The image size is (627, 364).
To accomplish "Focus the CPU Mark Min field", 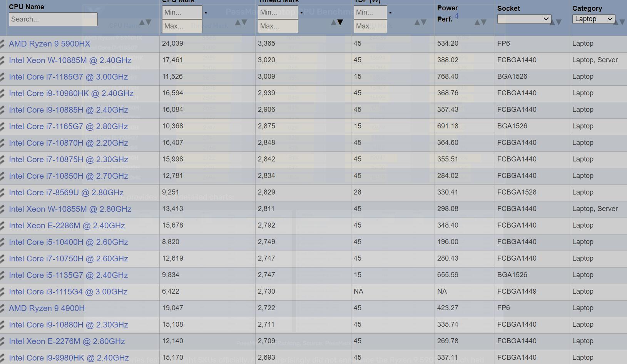I will pyautogui.click(x=182, y=12).
